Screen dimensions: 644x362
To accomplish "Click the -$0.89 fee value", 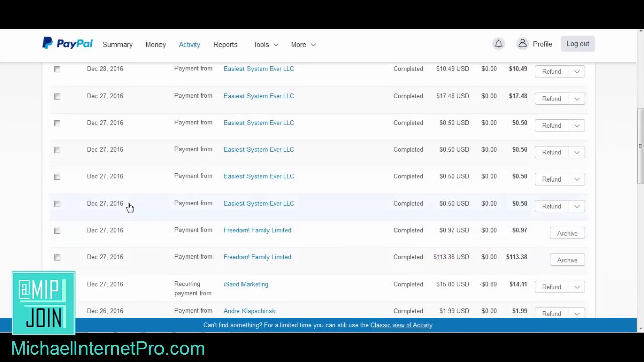I will [x=489, y=284].
